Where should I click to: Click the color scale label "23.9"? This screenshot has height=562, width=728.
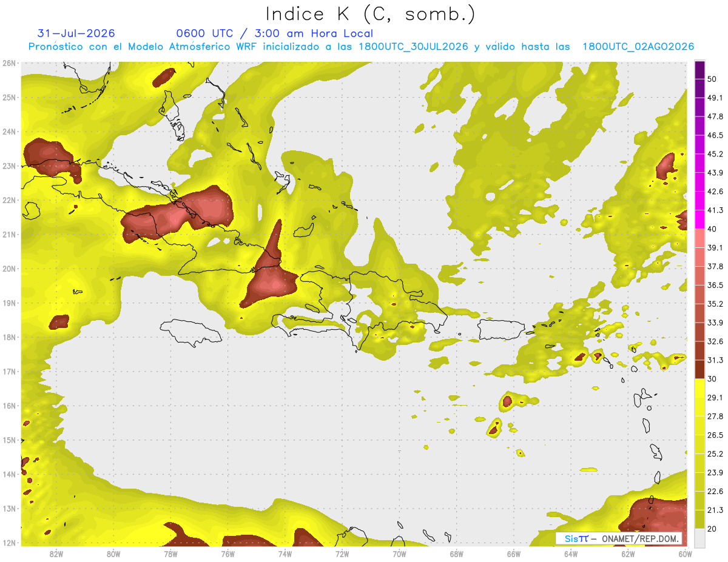tap(715, 473)
